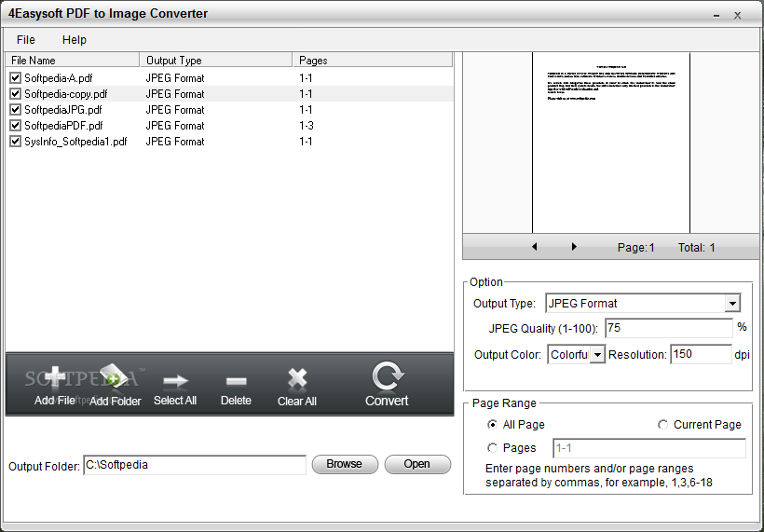
Task: Click the Clear All cross icon
Action: (296, 379)
